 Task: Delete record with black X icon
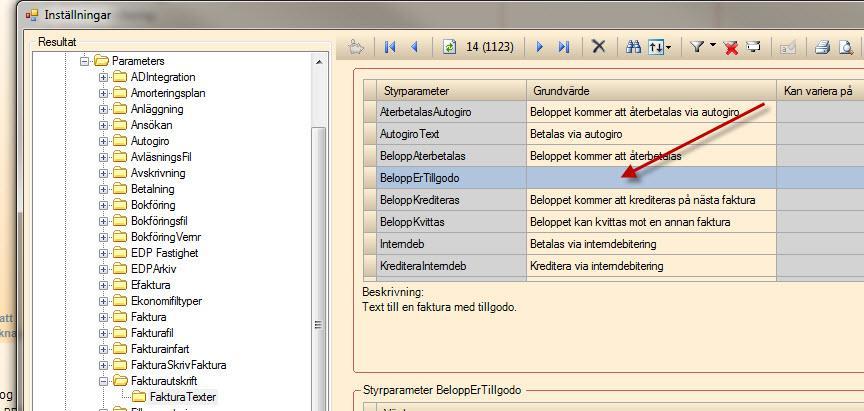coord(598,47)
